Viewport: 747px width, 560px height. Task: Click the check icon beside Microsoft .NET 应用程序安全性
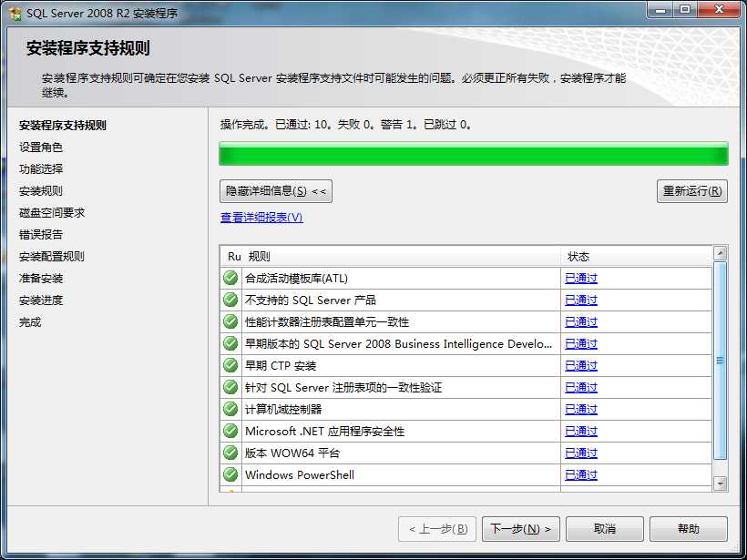[x=230, y=431]
